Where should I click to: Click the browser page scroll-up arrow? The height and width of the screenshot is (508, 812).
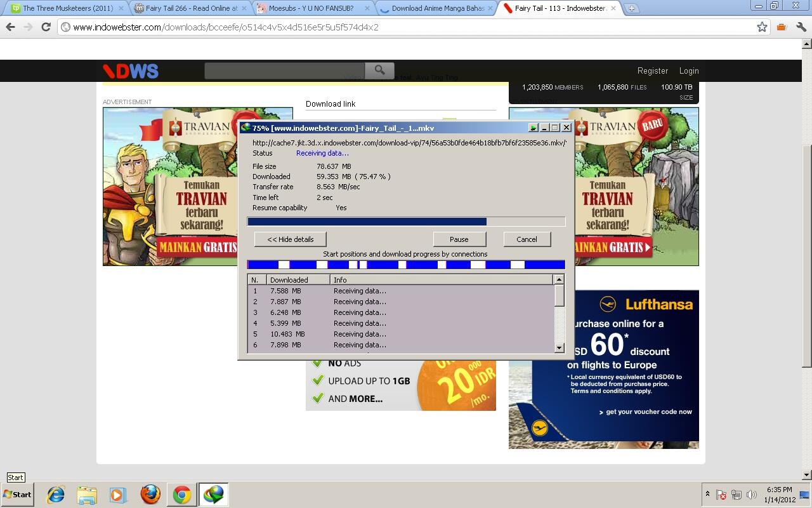click(806, 44)
